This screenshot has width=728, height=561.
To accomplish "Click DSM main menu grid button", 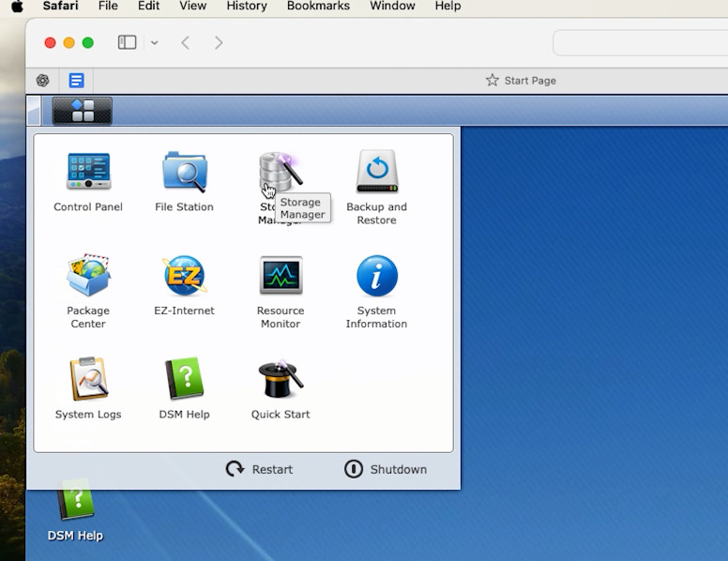I will pos(83,111).
